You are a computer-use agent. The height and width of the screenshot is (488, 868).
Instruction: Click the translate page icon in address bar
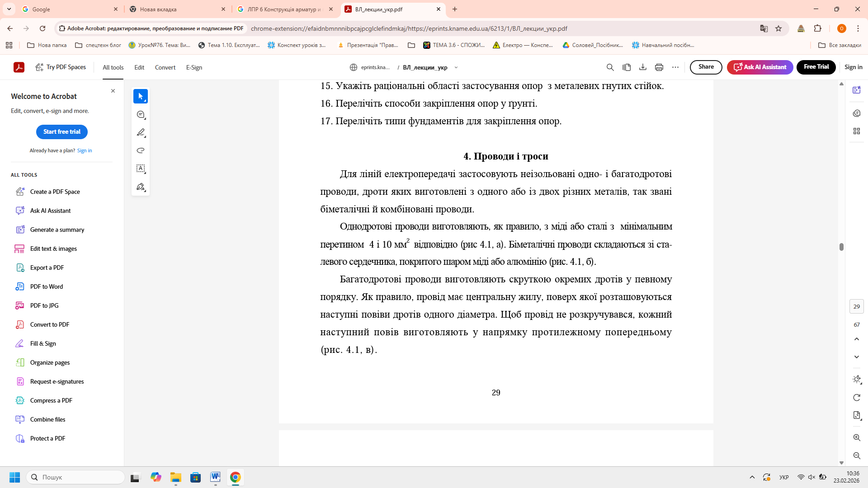coord(764,28)
